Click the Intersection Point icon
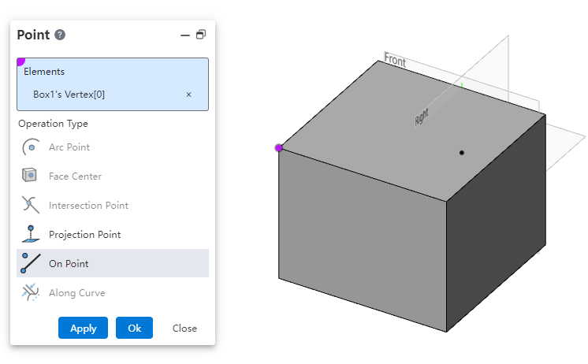 point(31,205)
